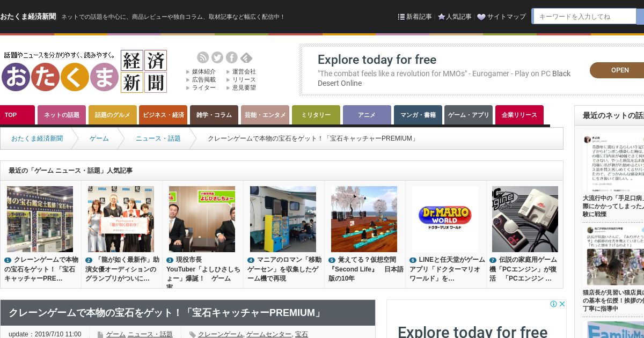
Task: Open the ゲーム・アプリ tab
Action: 469,115
